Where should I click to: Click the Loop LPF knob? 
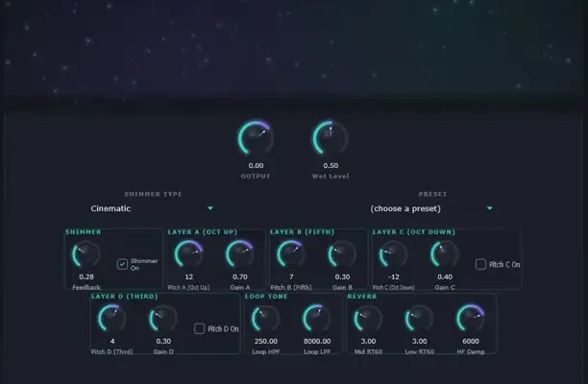click(317, 319)
